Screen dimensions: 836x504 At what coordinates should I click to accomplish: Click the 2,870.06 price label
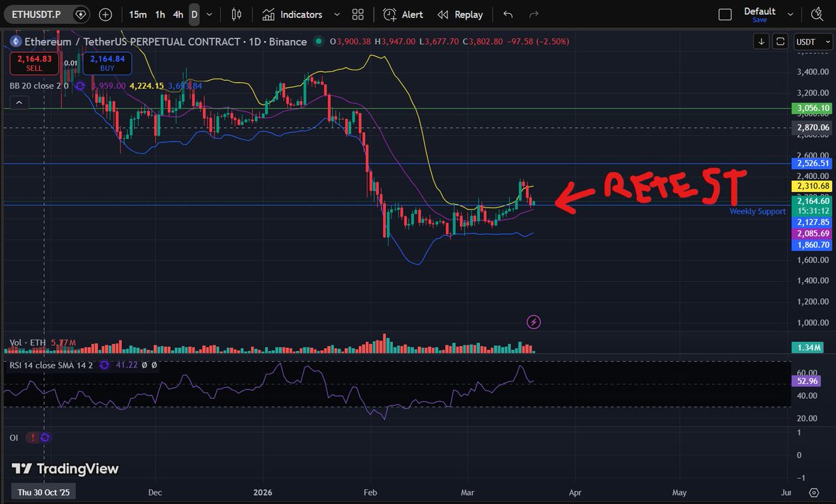[x=812, y=127]
